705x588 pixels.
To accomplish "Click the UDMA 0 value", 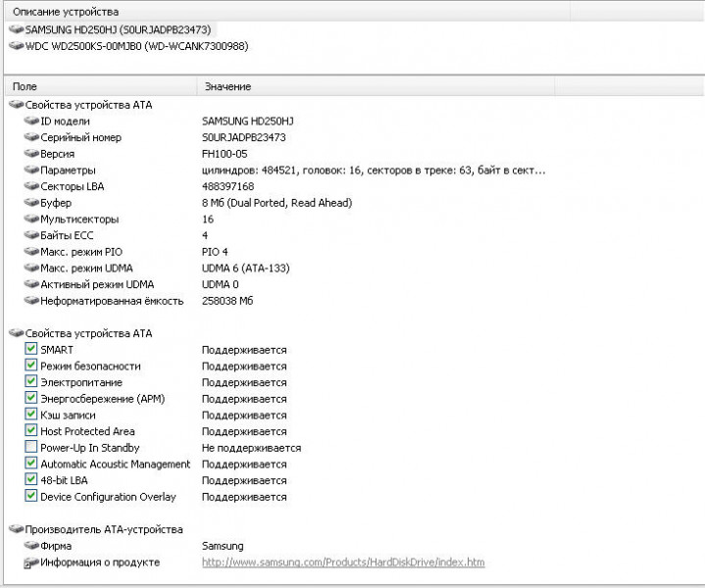I will [221, 284].
